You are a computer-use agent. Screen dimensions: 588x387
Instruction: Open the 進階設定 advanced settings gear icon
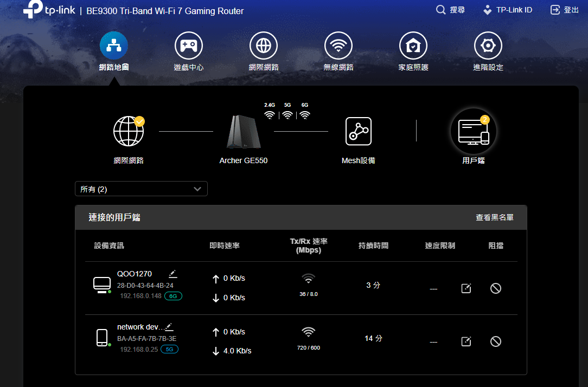[488, 46]
